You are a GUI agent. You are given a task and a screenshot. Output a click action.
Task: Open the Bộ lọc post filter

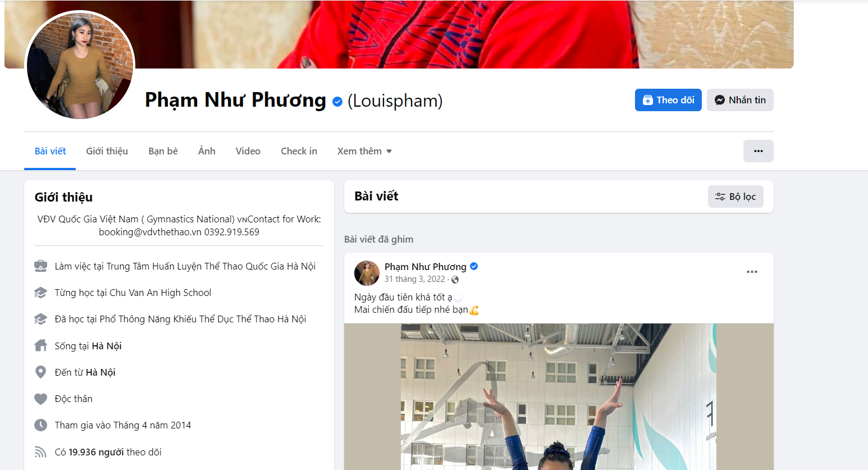[x=735, y=197]
